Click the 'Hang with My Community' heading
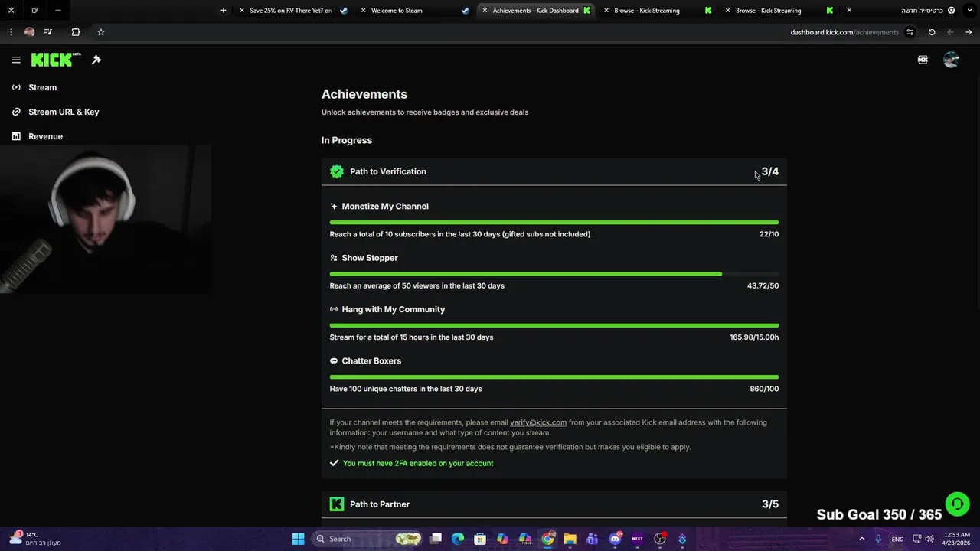Image resolution: width=980 pixels, height=551 pixels. tap(394, 309)
